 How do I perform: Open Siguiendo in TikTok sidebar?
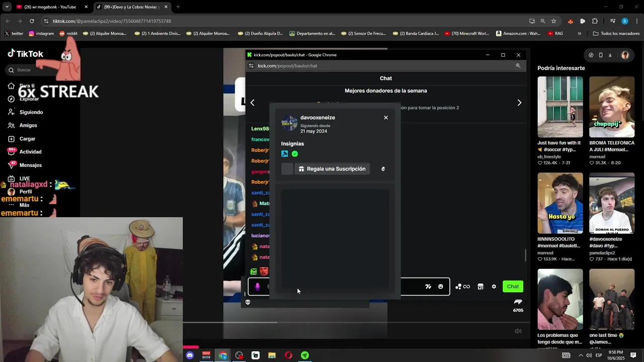point(25,112)
